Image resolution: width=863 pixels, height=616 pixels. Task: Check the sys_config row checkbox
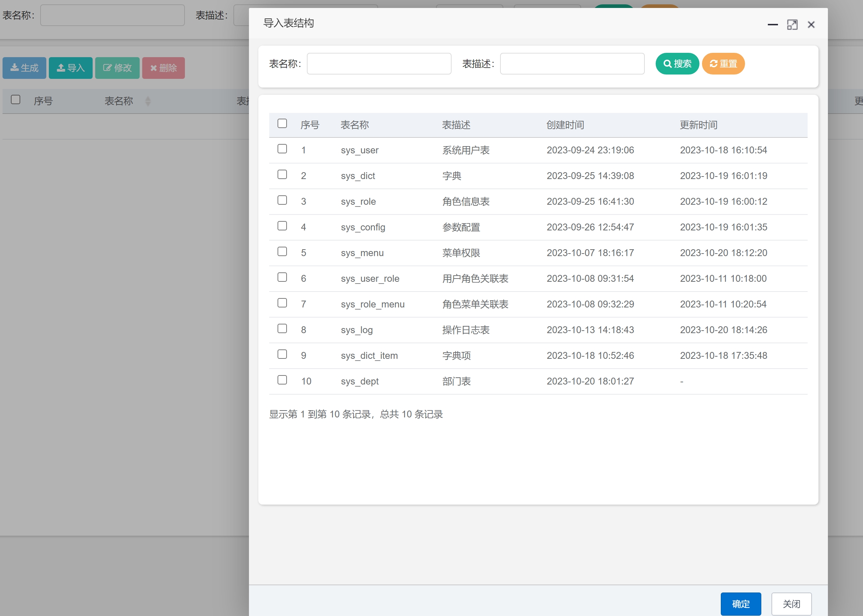pos(282,226)
